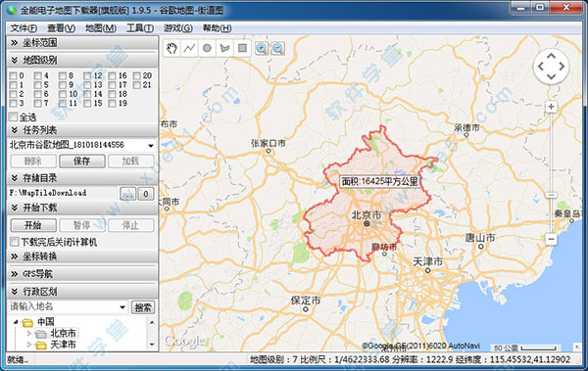Click the 暂停 button

pyautogui.click(x=82, y=225)
